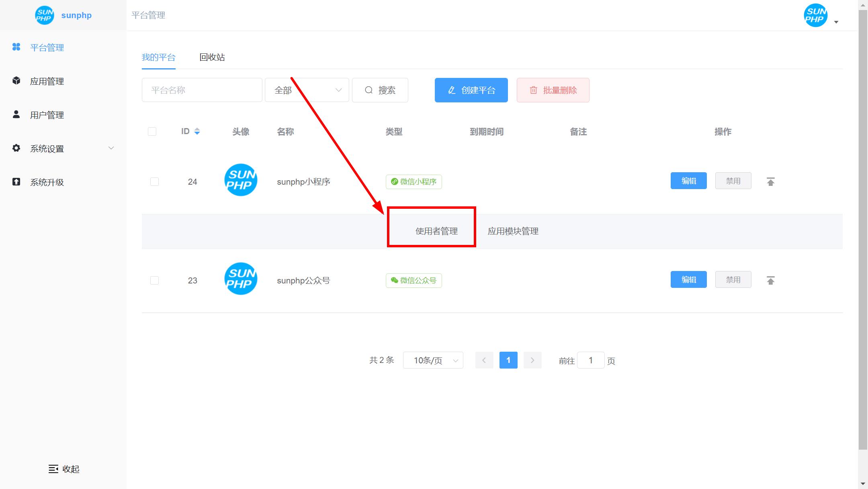The width and height of the screenshot is (868, 489).
Task: Click 编辑 for sunphp公众号
Action: click(688, 279)
